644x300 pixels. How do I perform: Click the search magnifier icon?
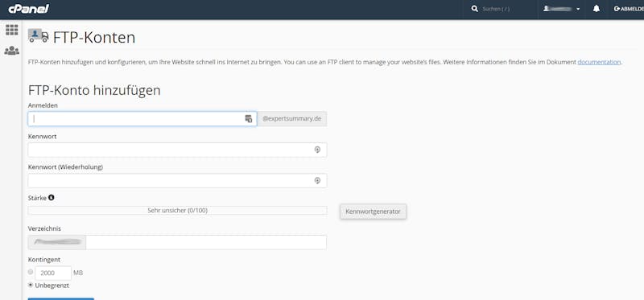[x=475, y=9]
